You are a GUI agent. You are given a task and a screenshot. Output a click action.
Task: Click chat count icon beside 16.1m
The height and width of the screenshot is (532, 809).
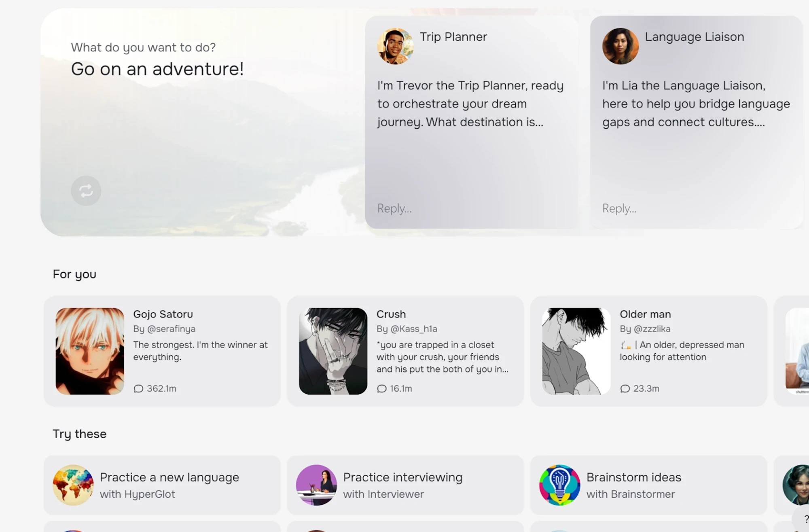tap(381, 389)
